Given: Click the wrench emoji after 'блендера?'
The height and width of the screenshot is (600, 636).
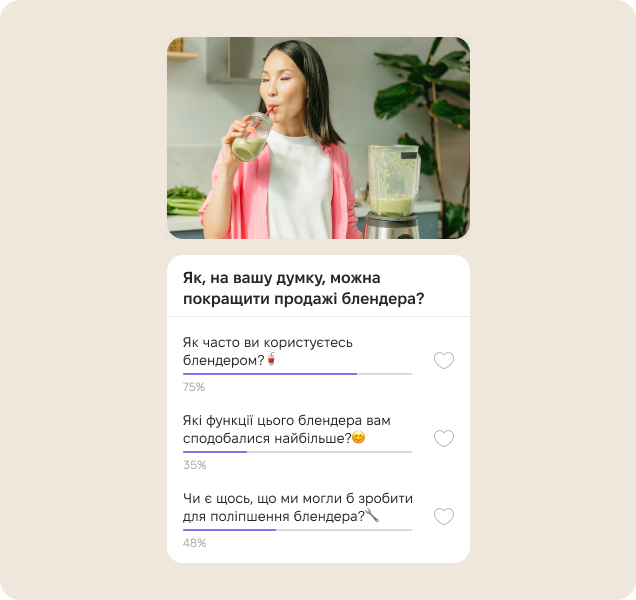Looking at the screenshot, I should [x=372, y=515].
